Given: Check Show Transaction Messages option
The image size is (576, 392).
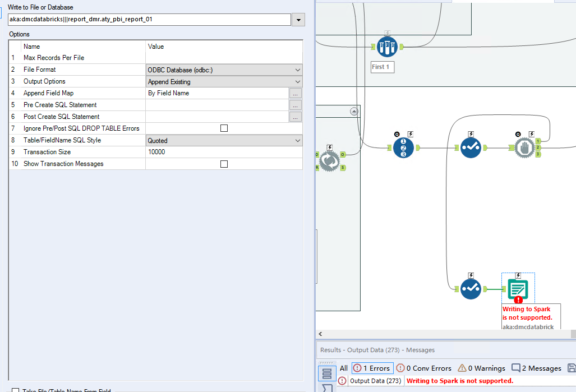Looking at the screenshot, I should point(224,164).
